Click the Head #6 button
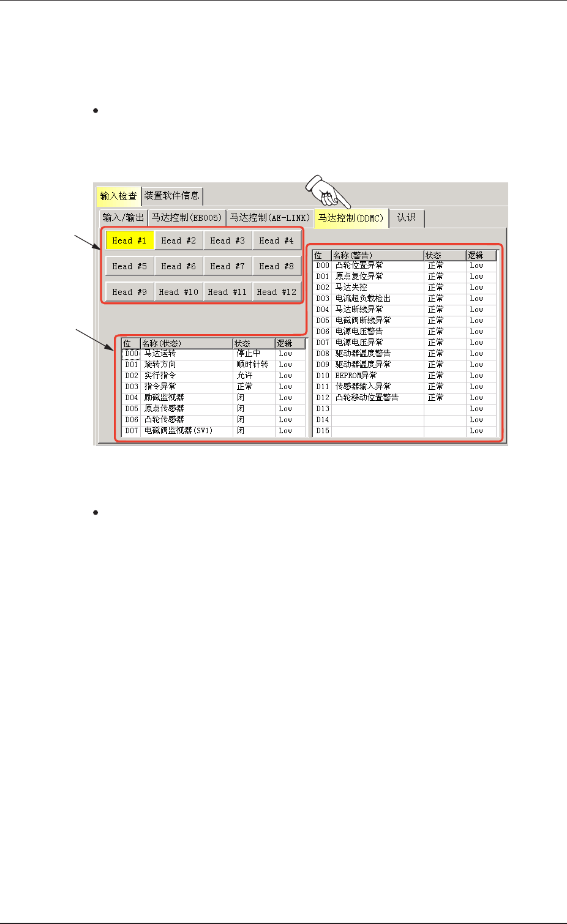 coord(179,266)
